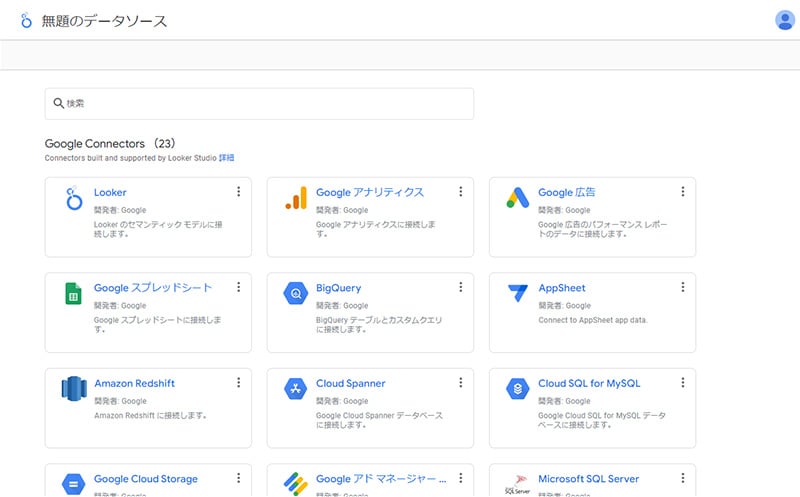The height and width of the screenshot is (497, 800).
Task: Click 'Amazon Redshift に接続します。' description
Action: coord(151,415)
